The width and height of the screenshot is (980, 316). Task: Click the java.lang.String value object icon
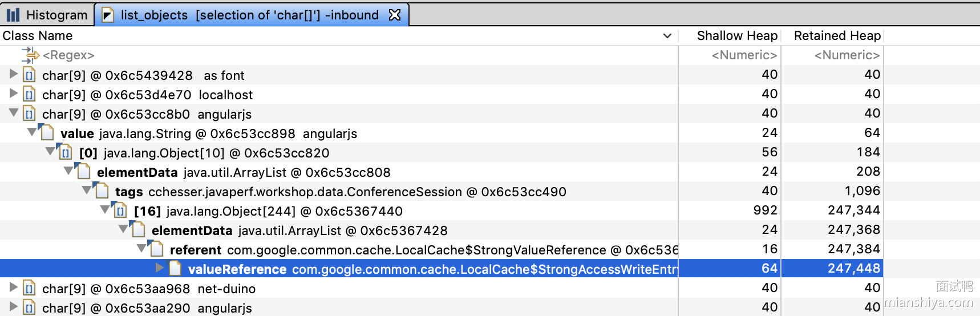(48, 133)
